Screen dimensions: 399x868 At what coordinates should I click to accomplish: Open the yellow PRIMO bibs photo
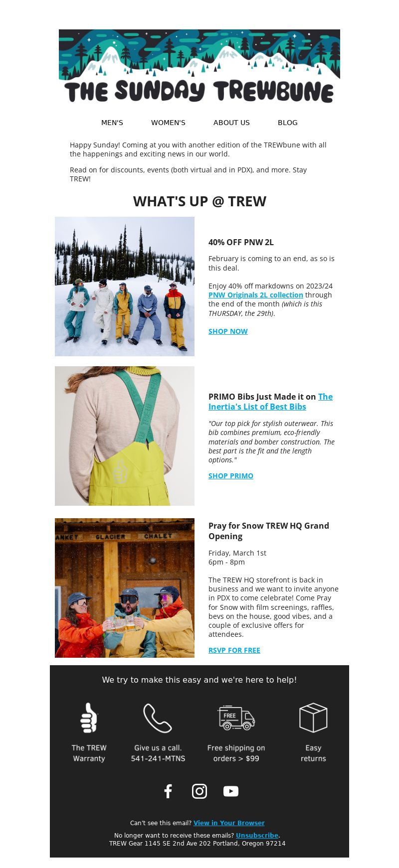tap(125, 436)
